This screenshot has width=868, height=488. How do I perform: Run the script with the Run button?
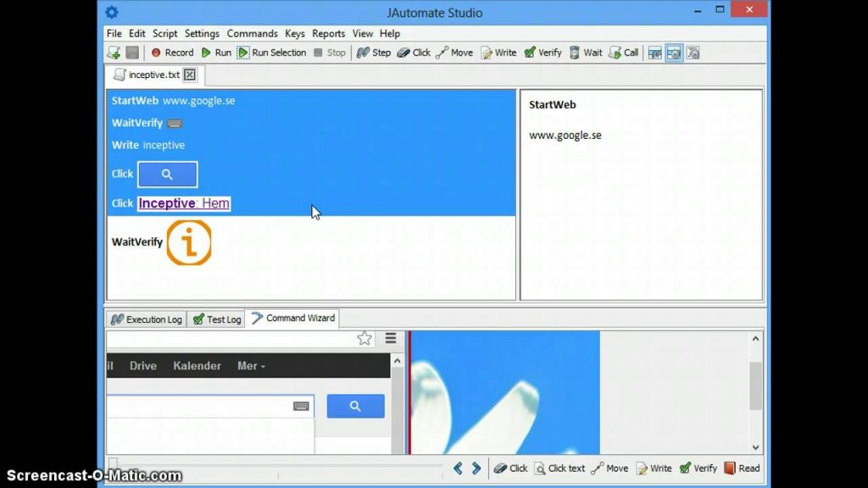click(216, 53)
